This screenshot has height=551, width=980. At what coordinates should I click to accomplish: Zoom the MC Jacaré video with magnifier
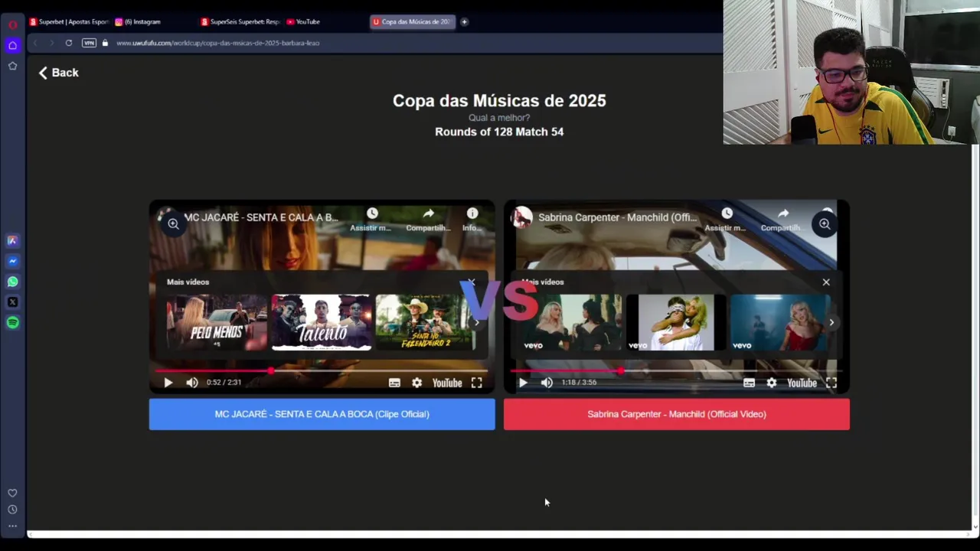(174, 224)
